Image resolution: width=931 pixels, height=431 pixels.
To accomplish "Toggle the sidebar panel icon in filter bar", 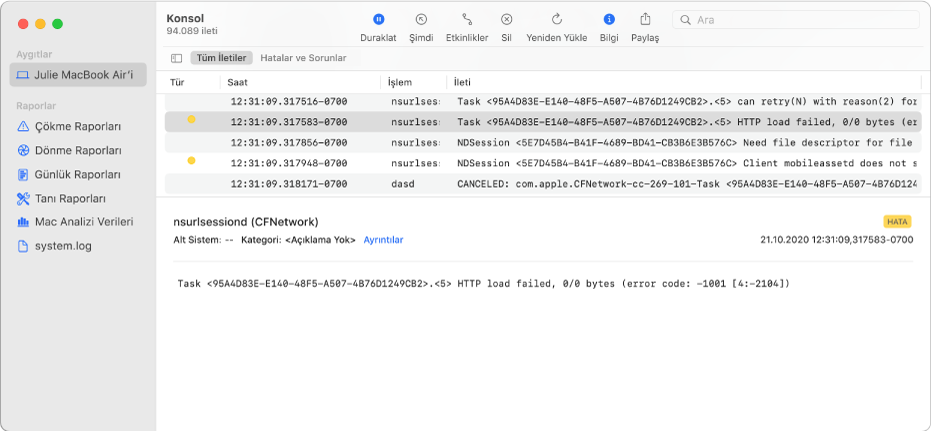I will click(x=176, y=58).
